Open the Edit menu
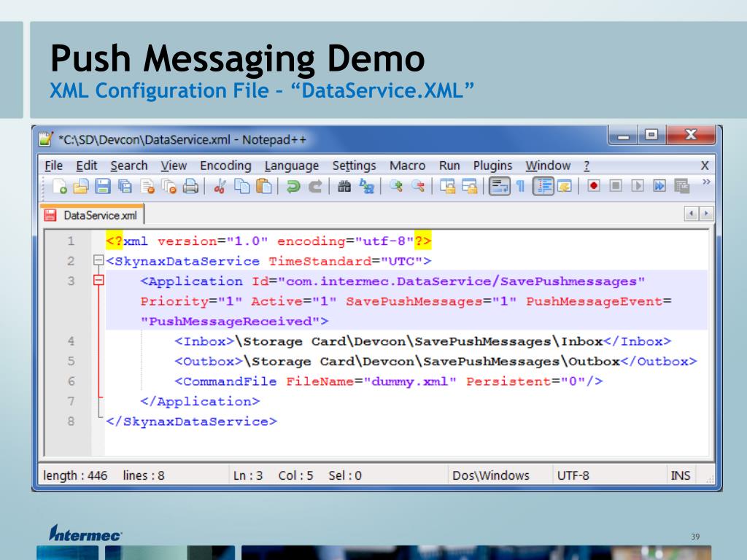 pos(86,166)
